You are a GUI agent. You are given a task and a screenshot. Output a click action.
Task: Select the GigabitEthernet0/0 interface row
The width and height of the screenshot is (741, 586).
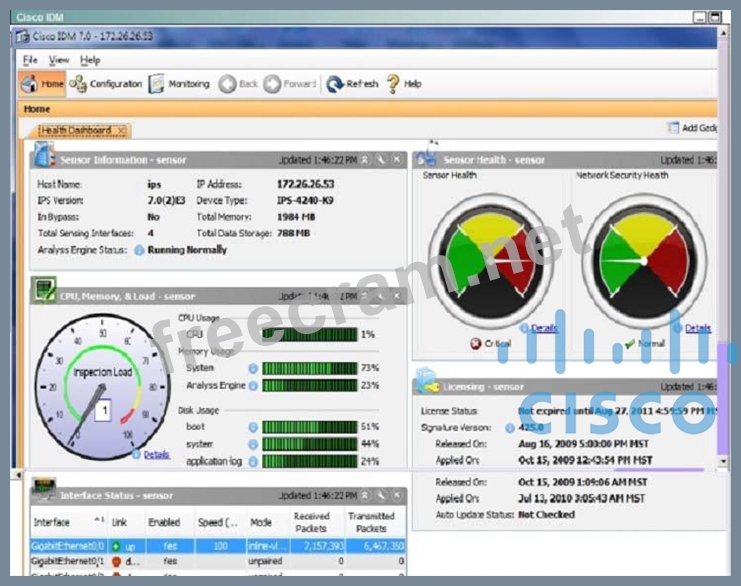pyautogui.click(x=68, y=547)
